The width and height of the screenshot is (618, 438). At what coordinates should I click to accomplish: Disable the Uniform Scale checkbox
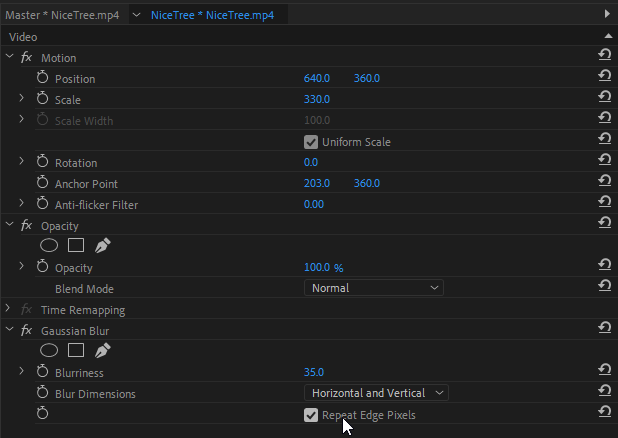[311, 142]
